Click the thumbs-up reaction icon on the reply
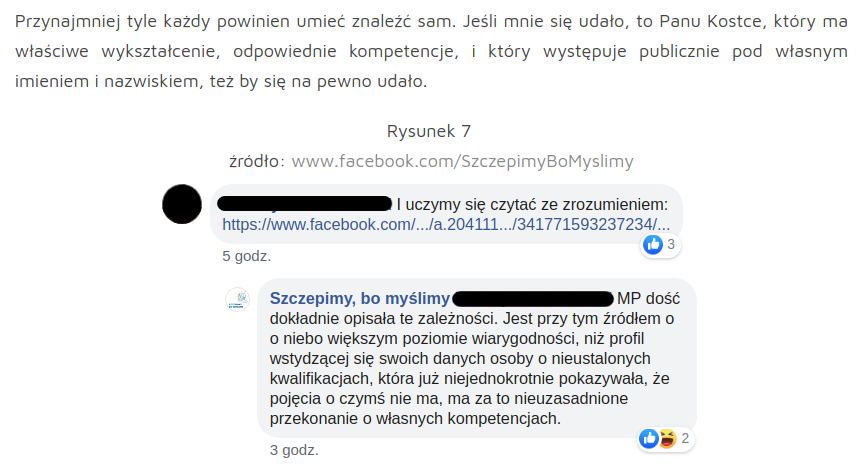The height and width of the screenshot is (469, 865). pyautogui.click(x=649, y=439)
